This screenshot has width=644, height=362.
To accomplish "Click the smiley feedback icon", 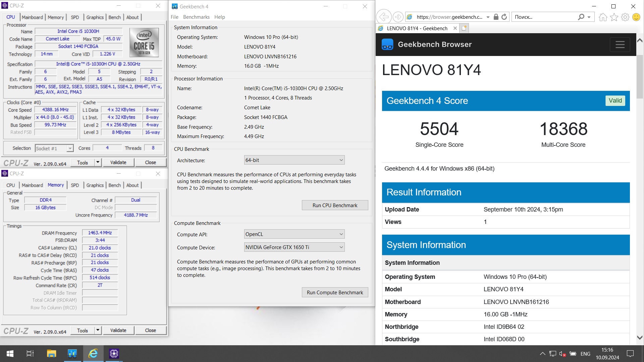I will (x=636, y=17).
